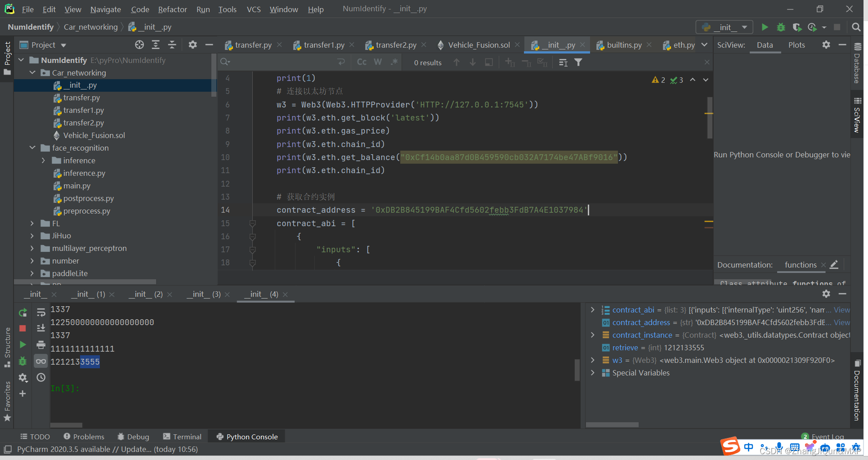Toggle Words option in search bar
The image size is (868, 460).
click(x=378, y=62)
